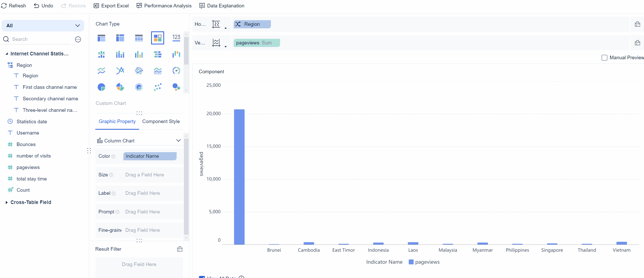
Task: Click the Result Filter clear icon
Action: click(180, 249)
